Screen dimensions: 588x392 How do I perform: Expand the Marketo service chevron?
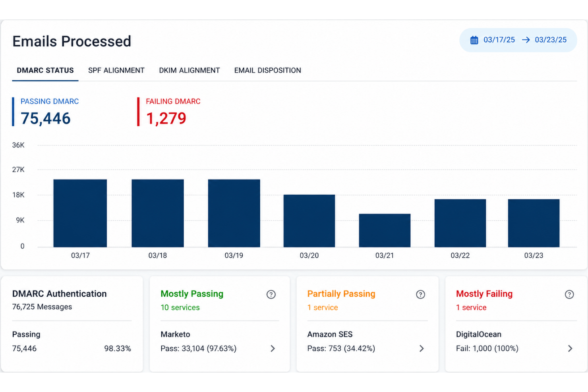coord(273,348)
